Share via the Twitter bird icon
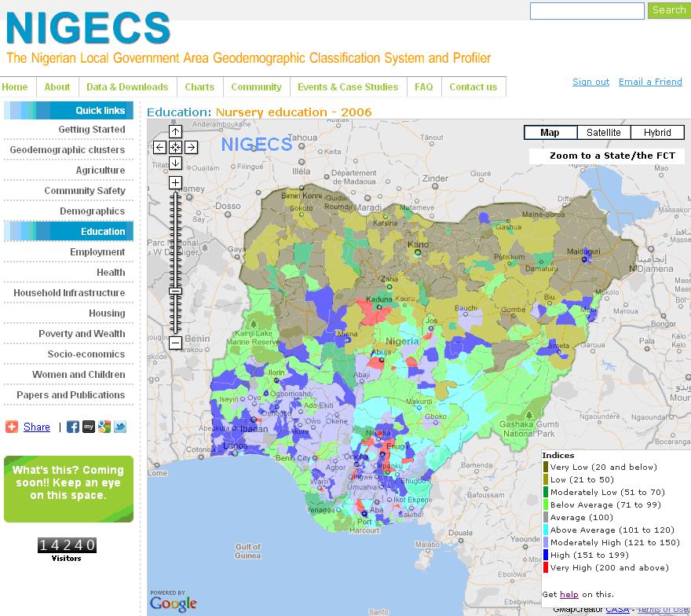The width and height of the screenshot is (691, 616). 120,427
